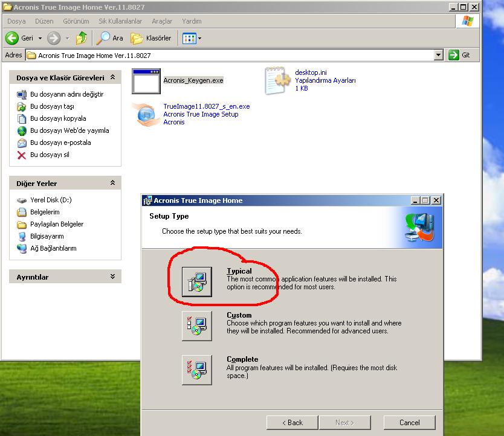This screenshot has width=504, height=436.
Task: Click 'Bu dosyayı kopyala' link
Action: [58, 118]
